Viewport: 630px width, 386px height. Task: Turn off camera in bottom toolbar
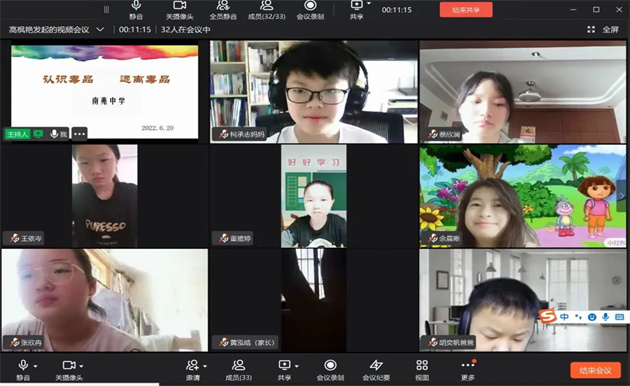pos(69,370)
